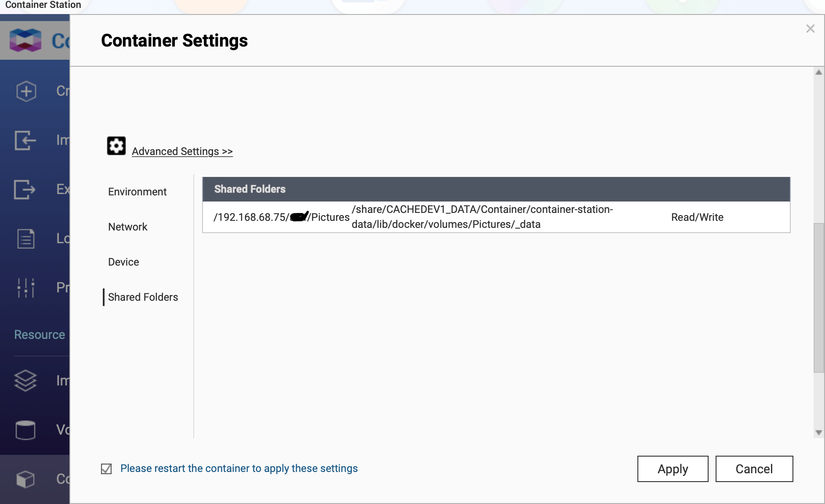Screen dimensions: 825x504
Task: Open the Export sidebar icon
Action: coord(25,190)
